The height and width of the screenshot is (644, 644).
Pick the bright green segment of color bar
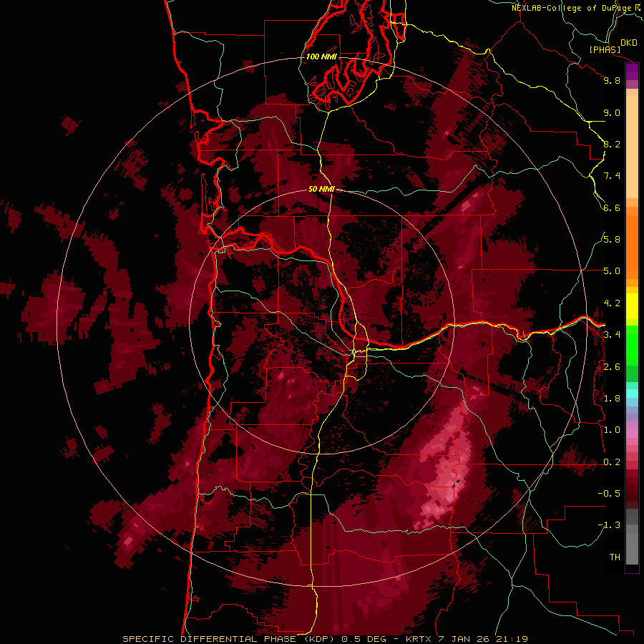[632, 344]
